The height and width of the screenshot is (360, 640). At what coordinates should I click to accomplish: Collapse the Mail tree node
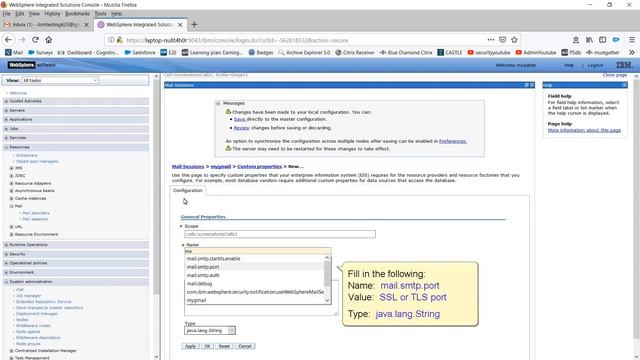click(11, 206)
